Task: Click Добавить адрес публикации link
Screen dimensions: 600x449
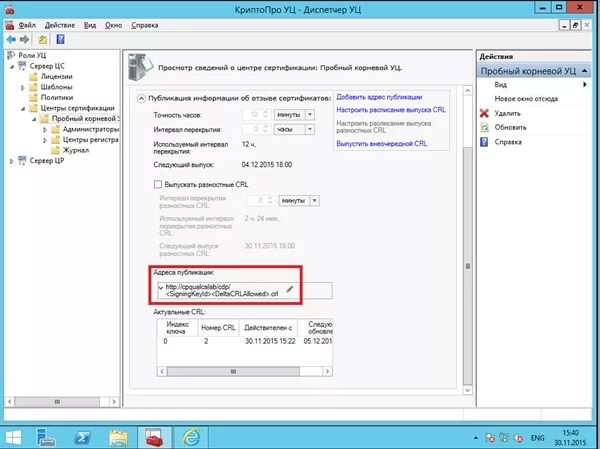Action: [x=379, y=97]
